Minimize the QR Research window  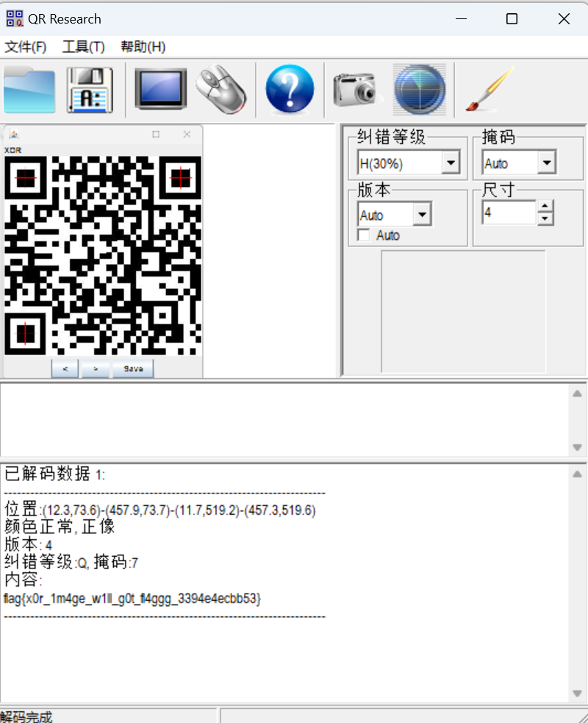461,19
